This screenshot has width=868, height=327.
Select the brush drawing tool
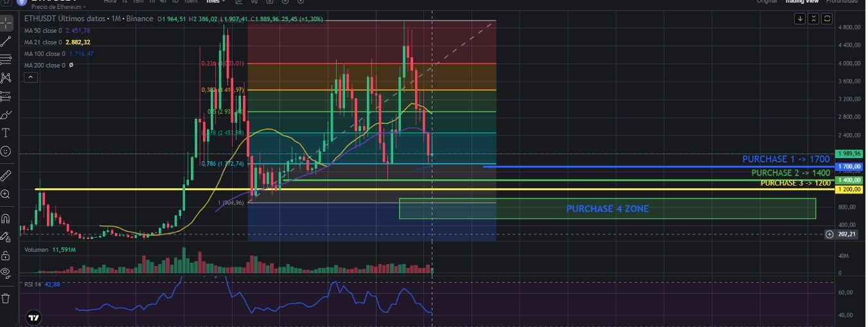(6, 115)
